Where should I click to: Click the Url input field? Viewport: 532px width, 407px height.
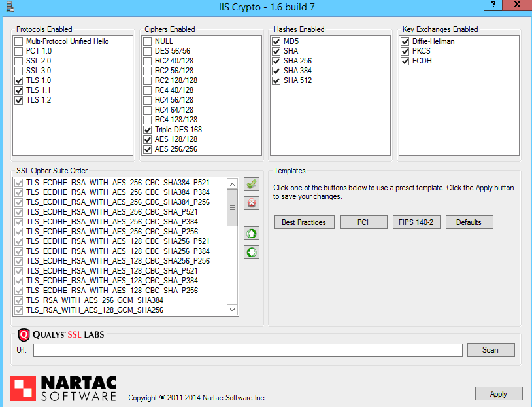[248, 350]
